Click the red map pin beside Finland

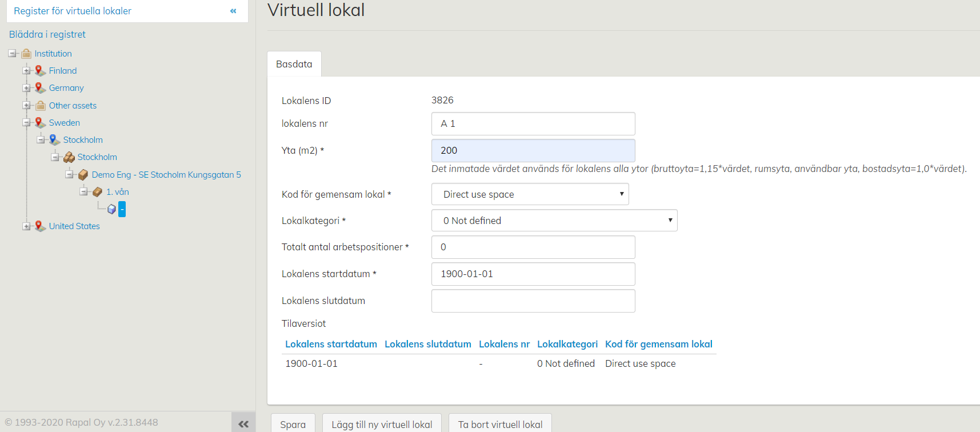point(40,71)
